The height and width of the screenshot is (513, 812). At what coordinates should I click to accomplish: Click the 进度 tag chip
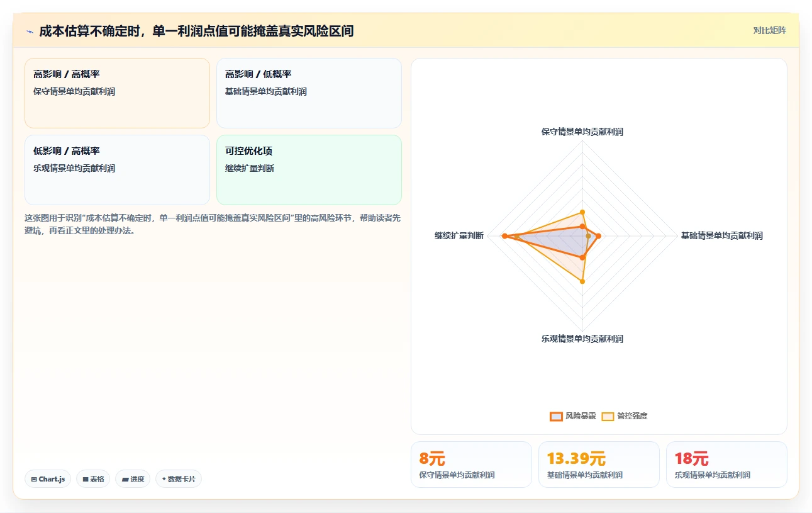click(x=133, y=479)
